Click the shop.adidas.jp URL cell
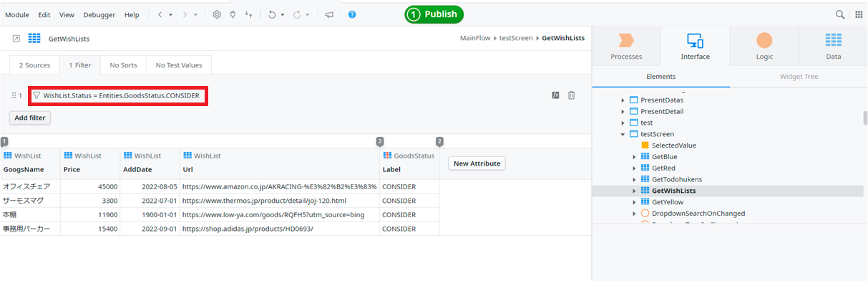The width and height of the screenshot is (868, 281). [279, 229]
